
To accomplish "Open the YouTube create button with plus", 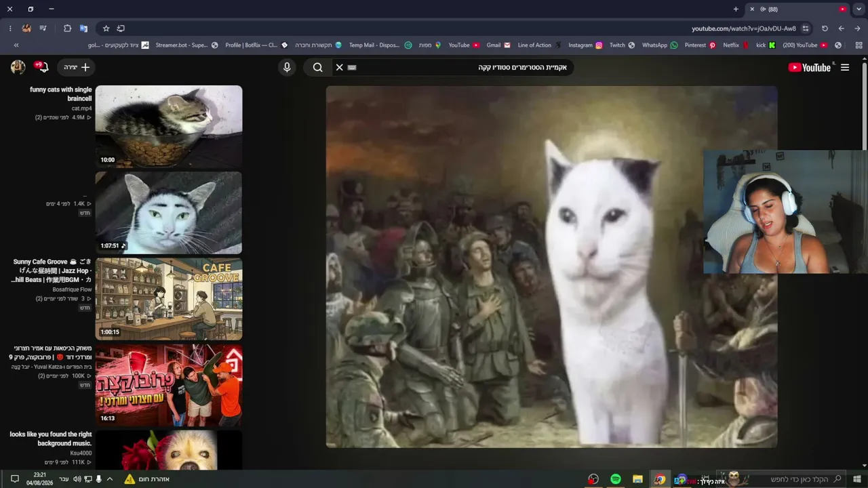I will (76, 67).
